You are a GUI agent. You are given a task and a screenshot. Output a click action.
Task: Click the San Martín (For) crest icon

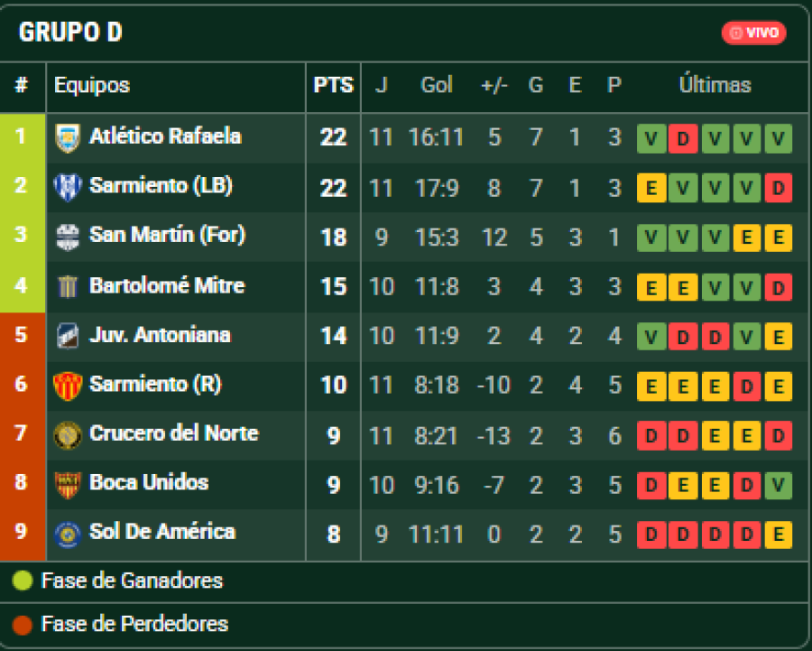tap(68, 237)
